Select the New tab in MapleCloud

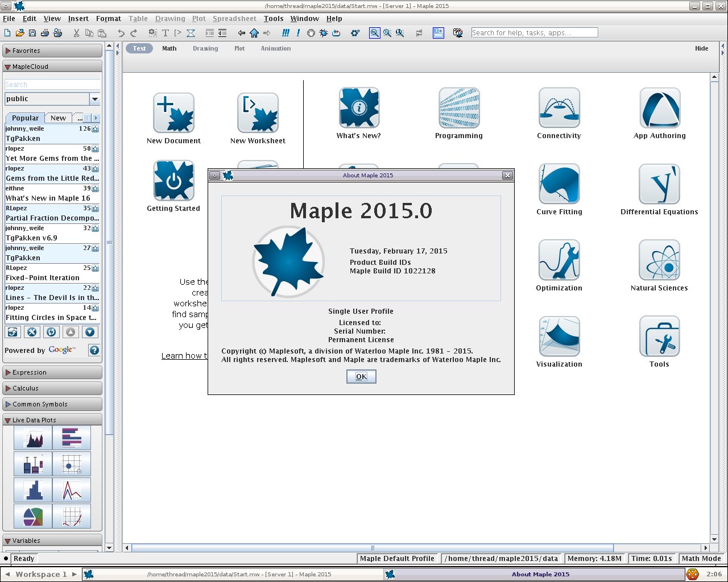pos(58,118)
